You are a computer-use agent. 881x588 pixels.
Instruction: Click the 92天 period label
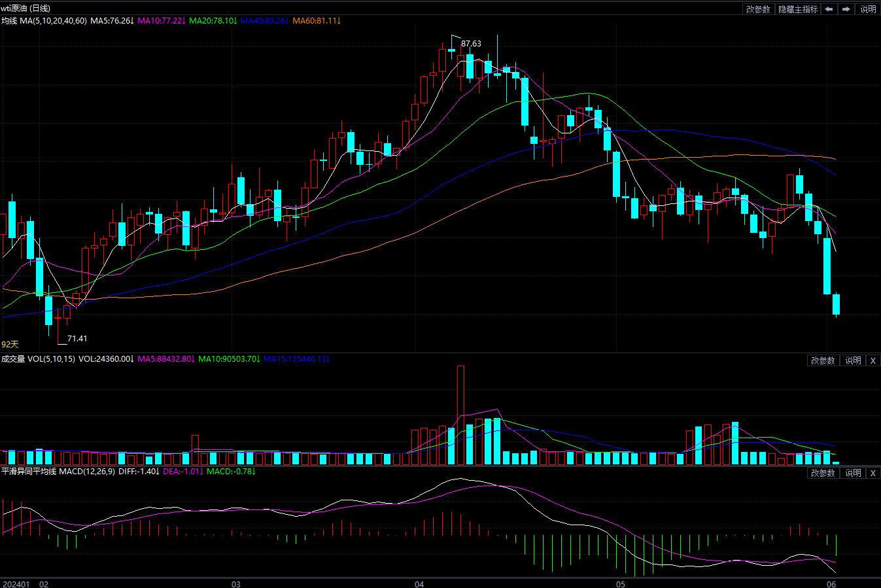pos(10,344)
